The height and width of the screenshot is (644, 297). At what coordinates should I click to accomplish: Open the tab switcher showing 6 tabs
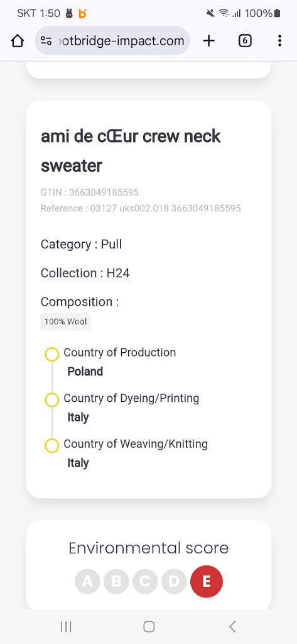[x=245, y=41]
